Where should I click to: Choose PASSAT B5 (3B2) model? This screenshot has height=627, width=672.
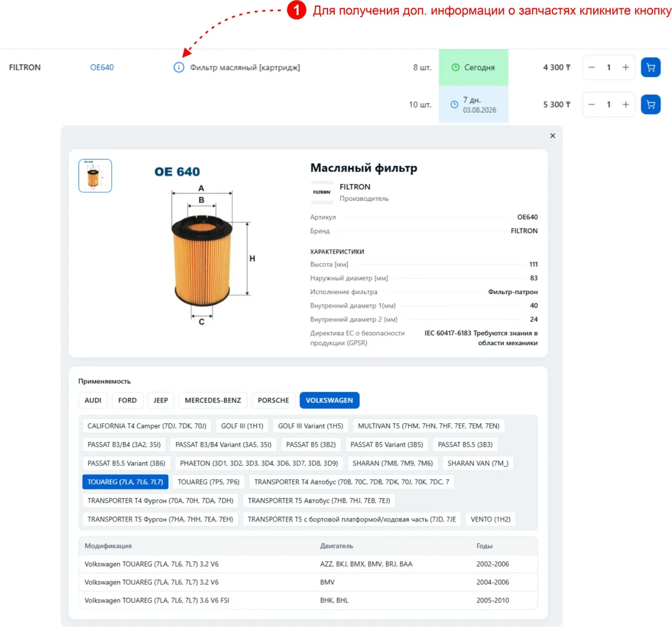[x=311, y=444]
